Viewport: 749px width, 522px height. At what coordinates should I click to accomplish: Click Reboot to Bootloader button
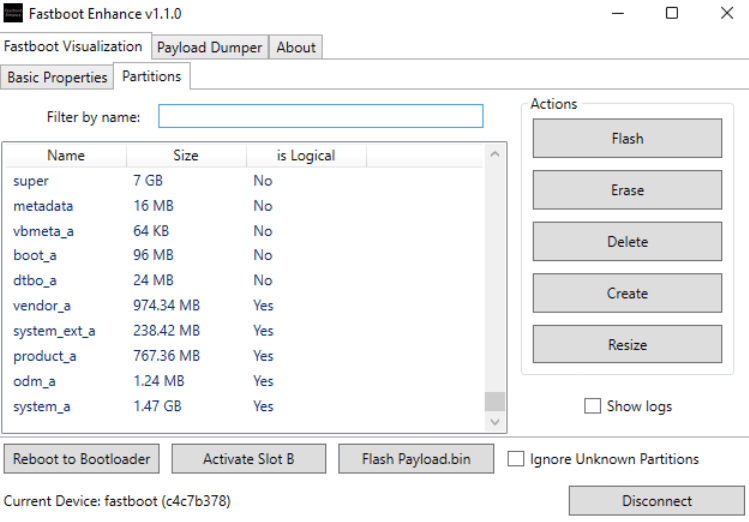click(x=82, y=459)
